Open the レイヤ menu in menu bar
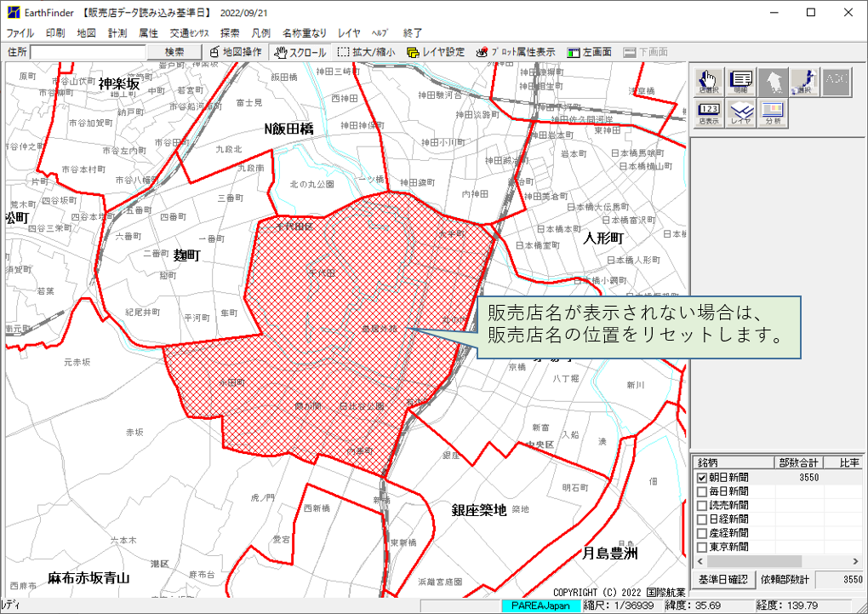The height and width of the screenshot is (614, 868). pos(349,33)
